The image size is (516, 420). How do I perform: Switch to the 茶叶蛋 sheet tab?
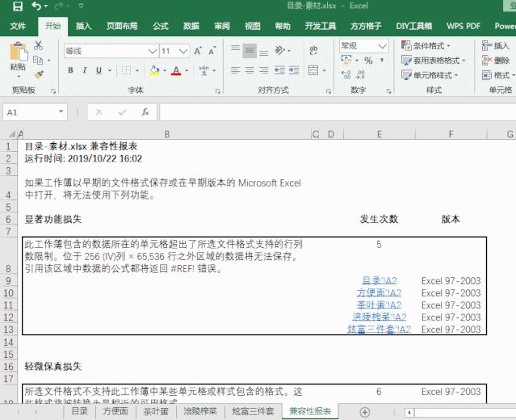point(156,411)
